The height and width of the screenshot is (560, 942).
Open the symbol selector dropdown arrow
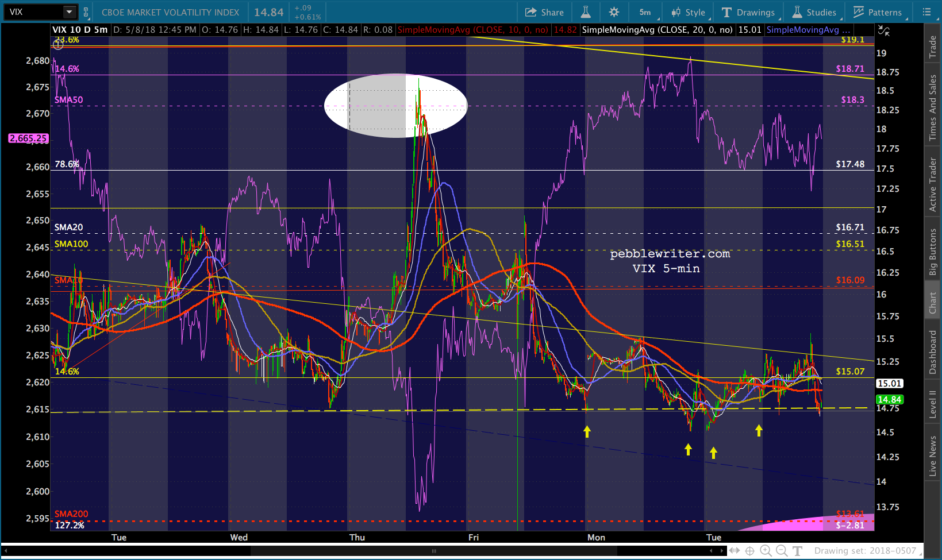pyautogui.click(x=69, y=12)
